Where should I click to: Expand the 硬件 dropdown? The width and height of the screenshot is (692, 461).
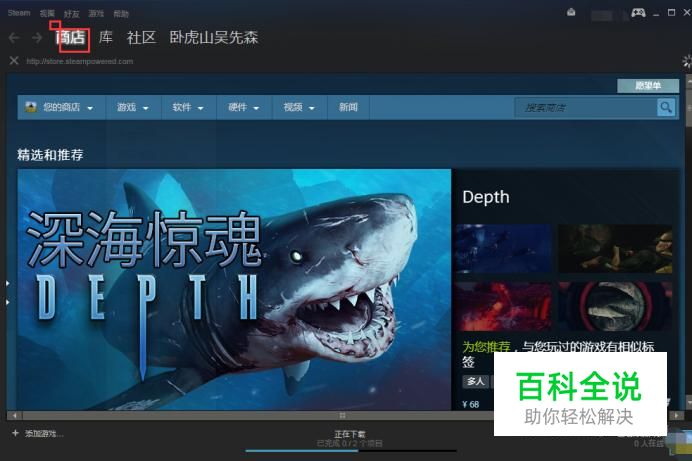coord(244,107)
